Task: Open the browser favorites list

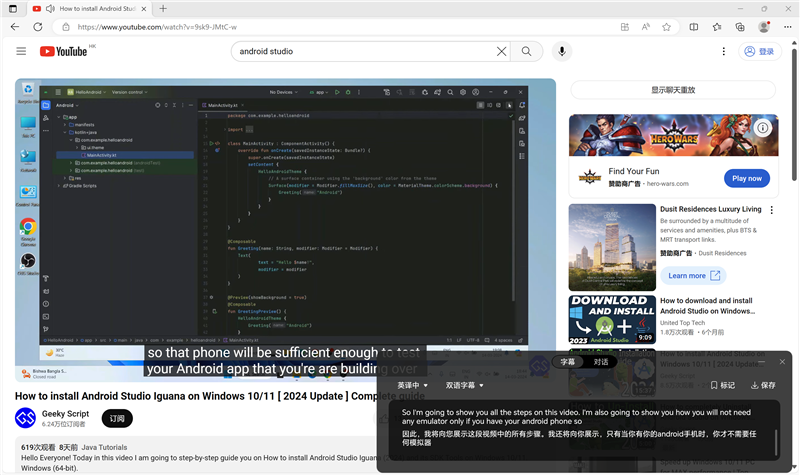Action: tap(717, 27)
